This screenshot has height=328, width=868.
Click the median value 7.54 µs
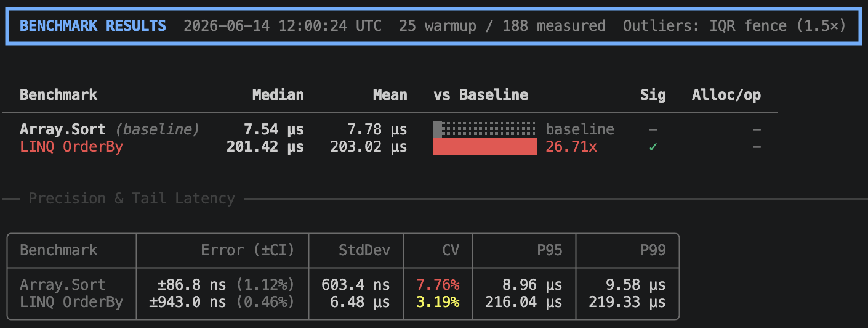click(274, 129)
